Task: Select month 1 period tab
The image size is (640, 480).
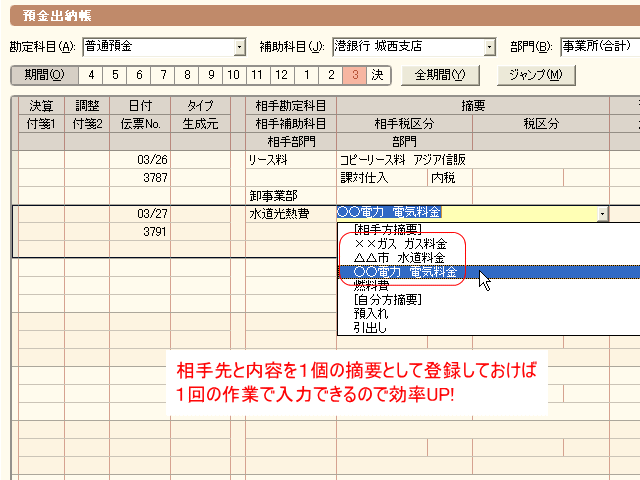Action: [306, 75]
